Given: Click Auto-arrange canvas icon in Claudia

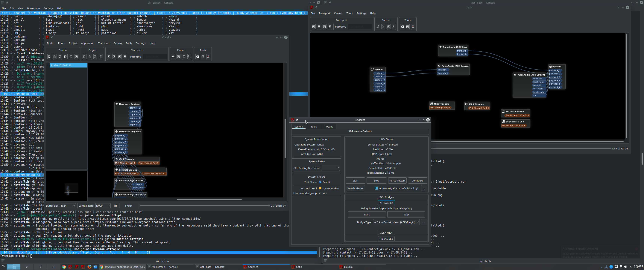Looking at the screenshot, I should [x=173, y=57].
